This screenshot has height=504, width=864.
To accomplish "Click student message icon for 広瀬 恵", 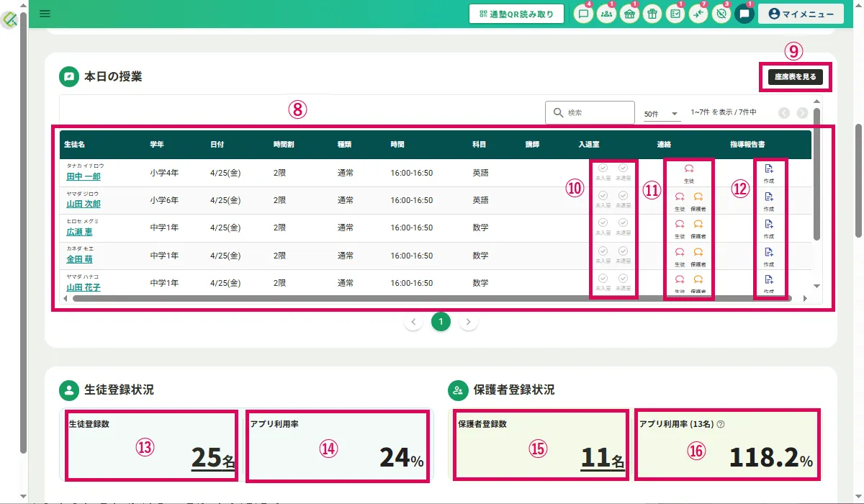I will point(680,224).
